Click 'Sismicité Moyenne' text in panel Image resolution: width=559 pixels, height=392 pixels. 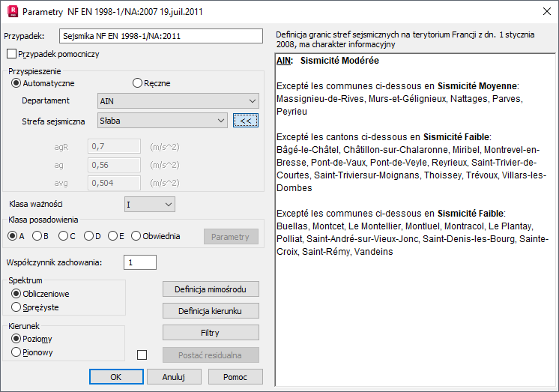coord(477,86)
